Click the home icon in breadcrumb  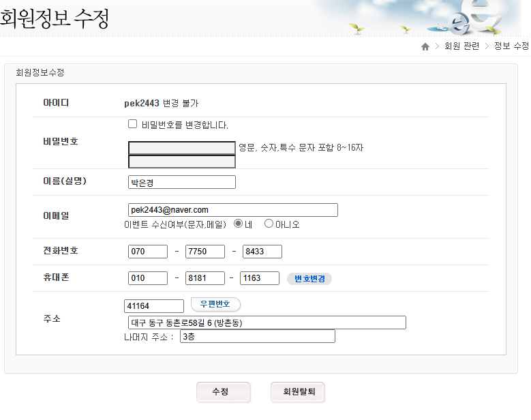[425, 46]
